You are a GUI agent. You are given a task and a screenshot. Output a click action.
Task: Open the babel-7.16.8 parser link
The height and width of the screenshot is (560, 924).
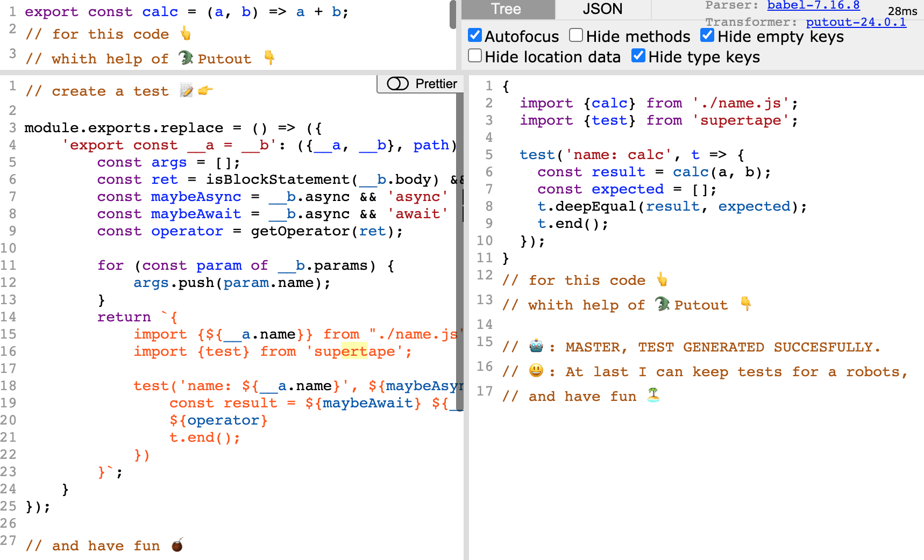[813, 5]
